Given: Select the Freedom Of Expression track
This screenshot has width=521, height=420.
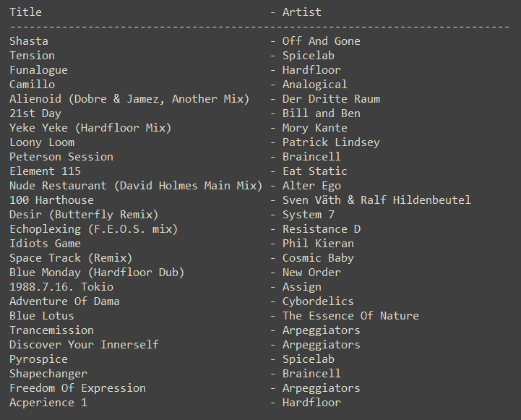Looking at the screenshot, I should tap(77, 388).
